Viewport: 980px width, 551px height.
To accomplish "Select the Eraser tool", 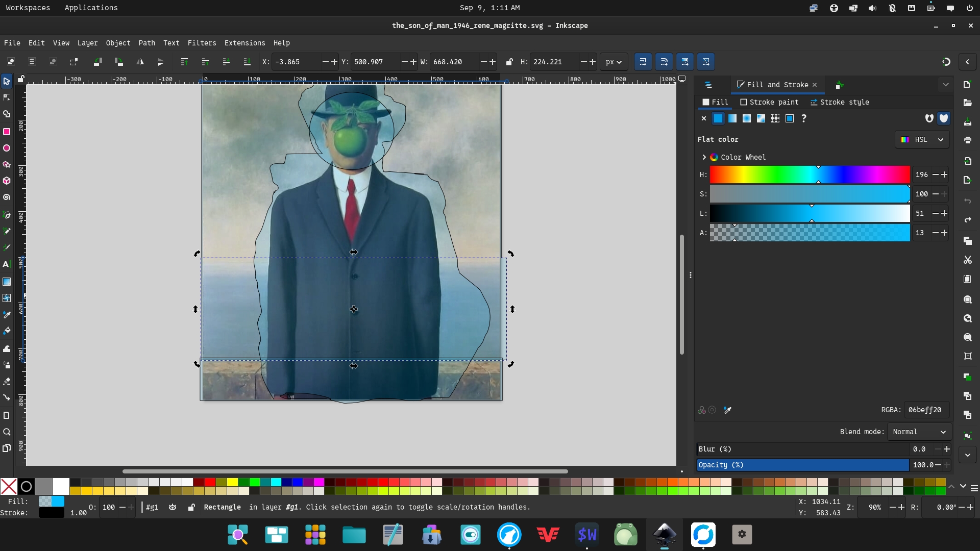I will click(7, 381).
